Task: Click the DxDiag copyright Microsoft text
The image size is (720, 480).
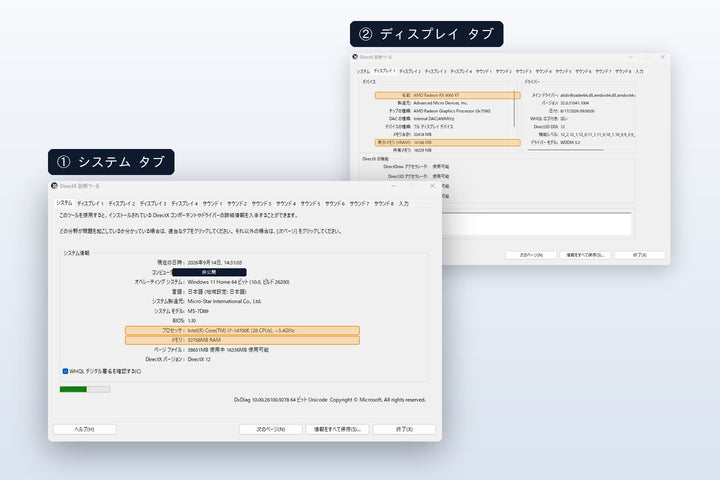Action: (330, 400)
